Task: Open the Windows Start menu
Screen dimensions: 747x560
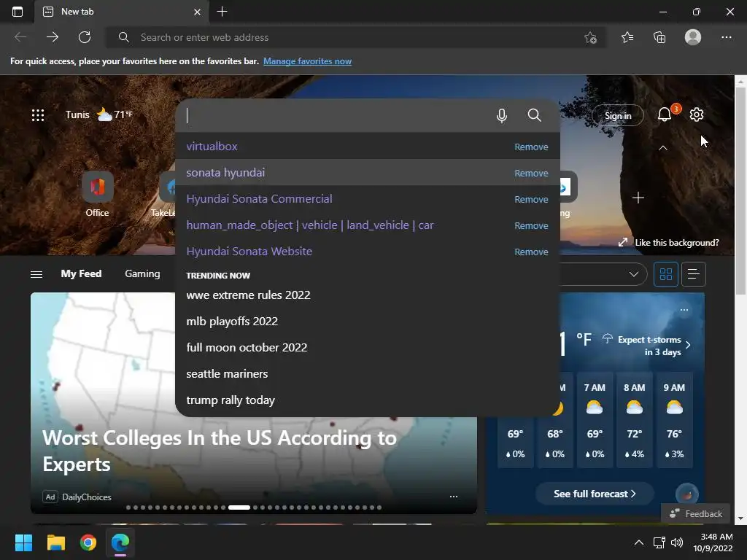Action: (x=23, y=542)
